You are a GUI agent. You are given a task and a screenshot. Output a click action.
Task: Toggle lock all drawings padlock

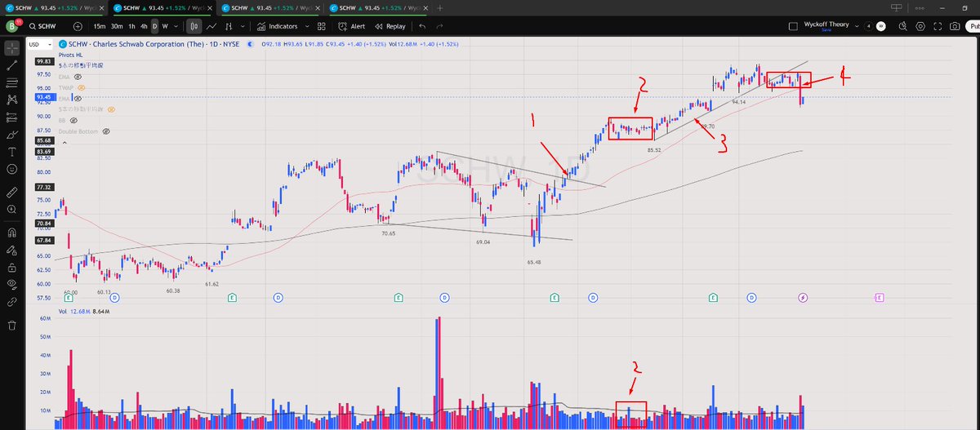12,267
